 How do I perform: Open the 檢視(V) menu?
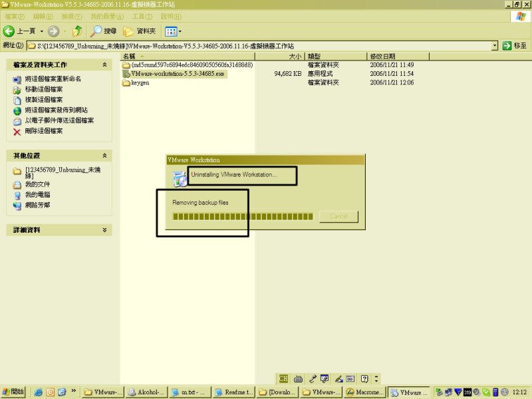(x=72, y=16)
